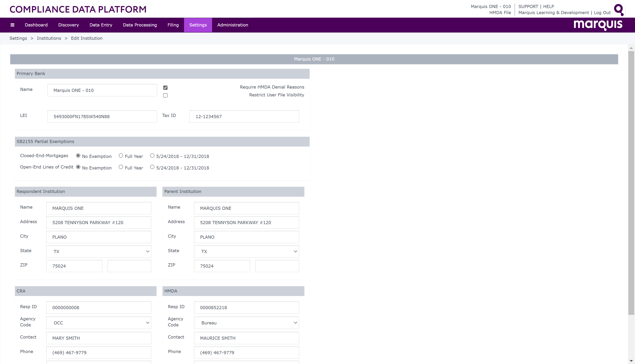The image size is (635, 364).
Task: Open HMDA Agency Code dropdown
Action: (246, 323)
